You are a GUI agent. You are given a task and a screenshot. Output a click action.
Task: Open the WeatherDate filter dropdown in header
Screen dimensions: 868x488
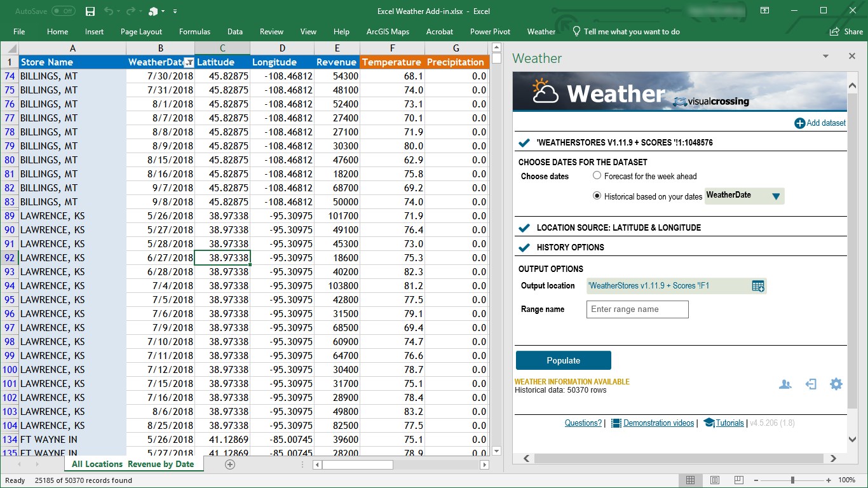click(188, 62)
